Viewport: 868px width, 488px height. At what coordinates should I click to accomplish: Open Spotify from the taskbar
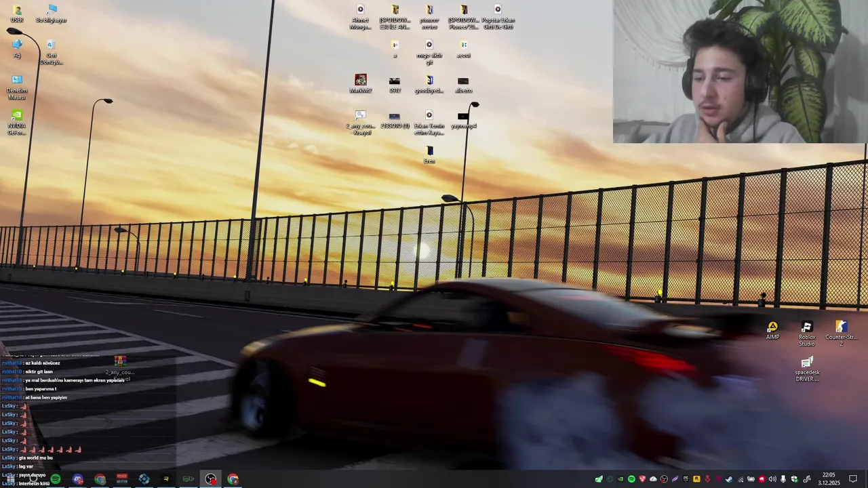(x=56, y=479)
